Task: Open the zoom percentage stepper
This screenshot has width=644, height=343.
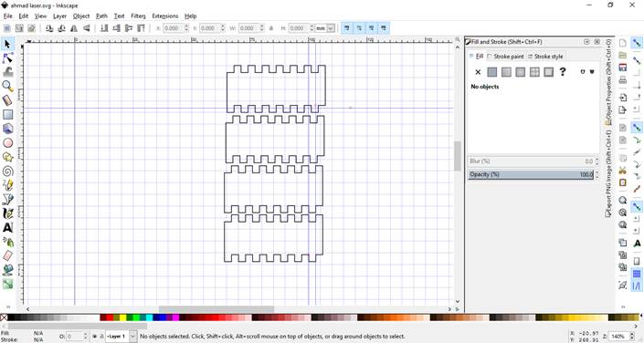Action: click(x=632, y=336)
